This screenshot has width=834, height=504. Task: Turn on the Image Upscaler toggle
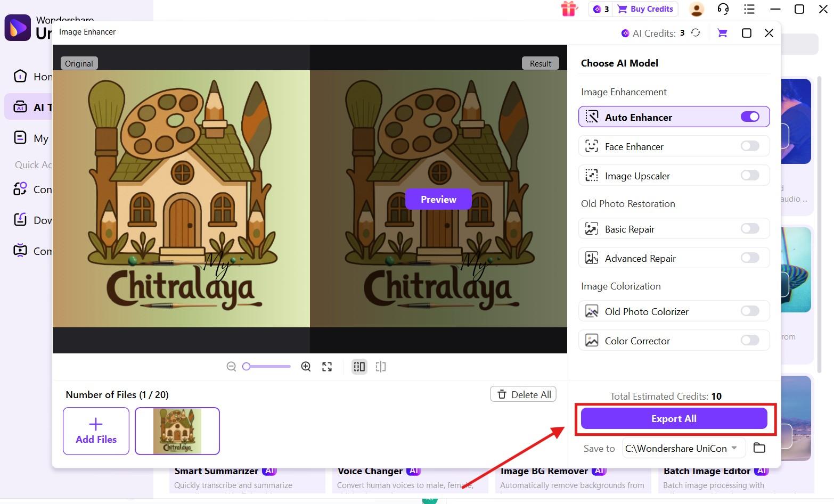750,175
